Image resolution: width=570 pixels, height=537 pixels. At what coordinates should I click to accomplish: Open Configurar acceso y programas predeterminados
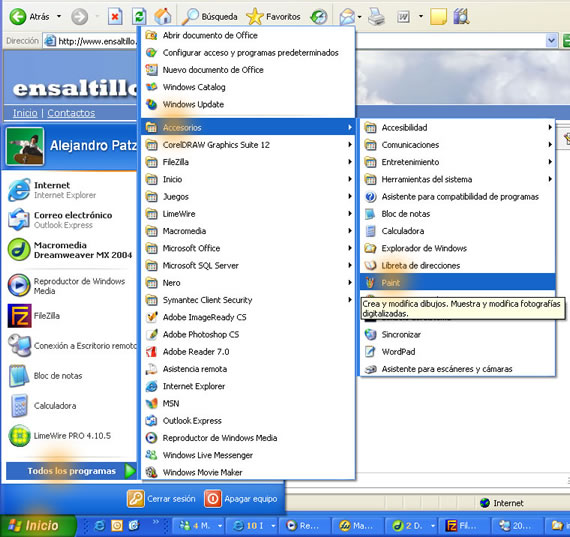point(248,53)
